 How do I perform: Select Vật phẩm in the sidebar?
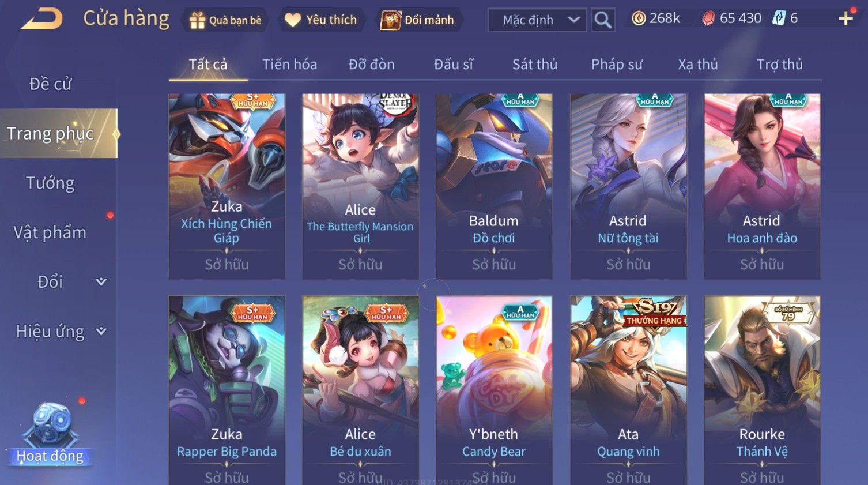51,232
